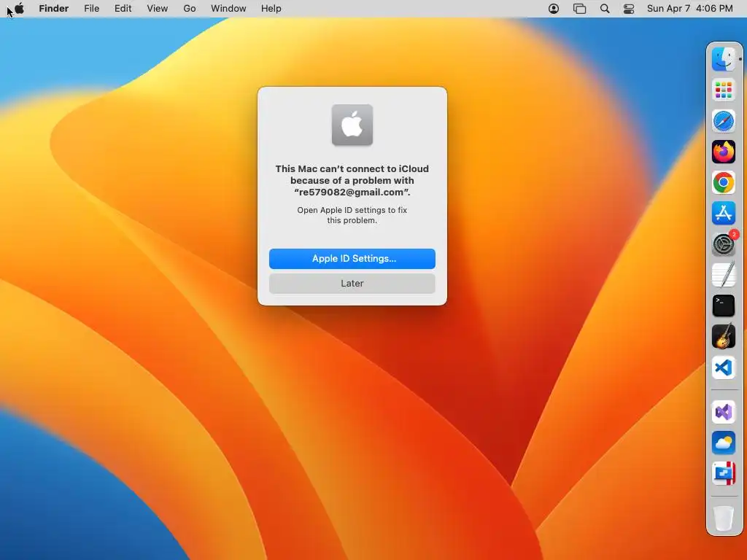The width and height of the screenshot is (747, 560).
Task: Click the Later button
Action: pos(352,284)
